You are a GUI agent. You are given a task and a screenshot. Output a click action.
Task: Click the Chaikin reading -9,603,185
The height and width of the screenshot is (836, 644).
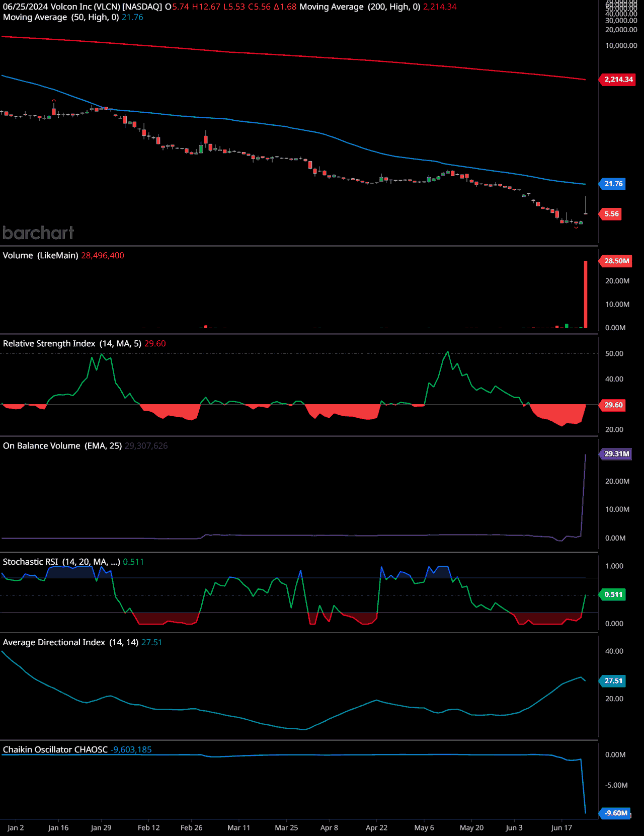(x=131, y=750)
